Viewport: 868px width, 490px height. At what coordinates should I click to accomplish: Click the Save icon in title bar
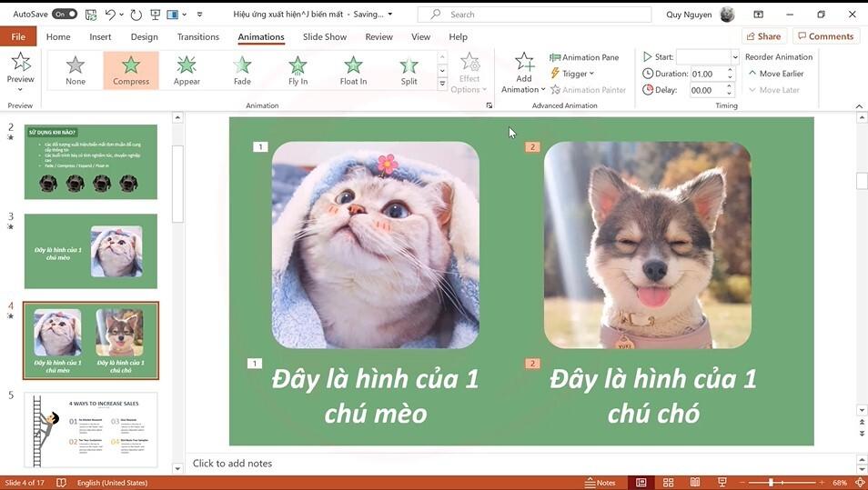coord(91,15)
